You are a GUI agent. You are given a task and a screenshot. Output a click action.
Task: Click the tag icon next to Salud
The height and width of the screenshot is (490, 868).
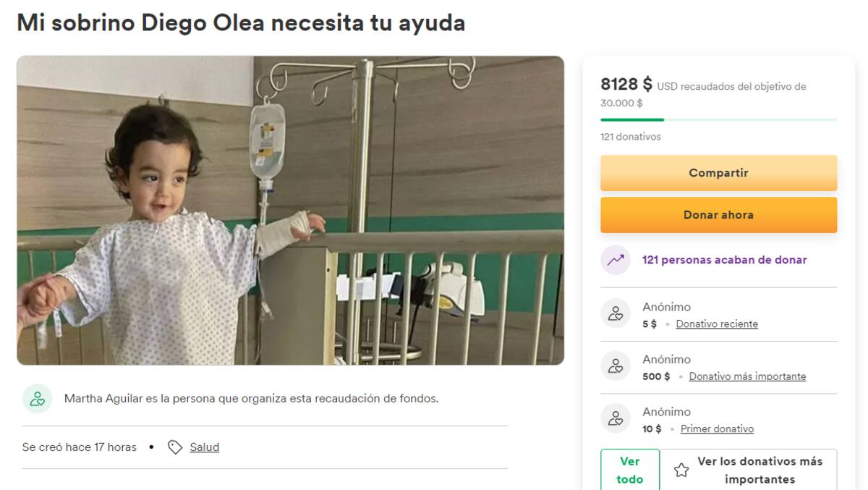coord(174,447)
